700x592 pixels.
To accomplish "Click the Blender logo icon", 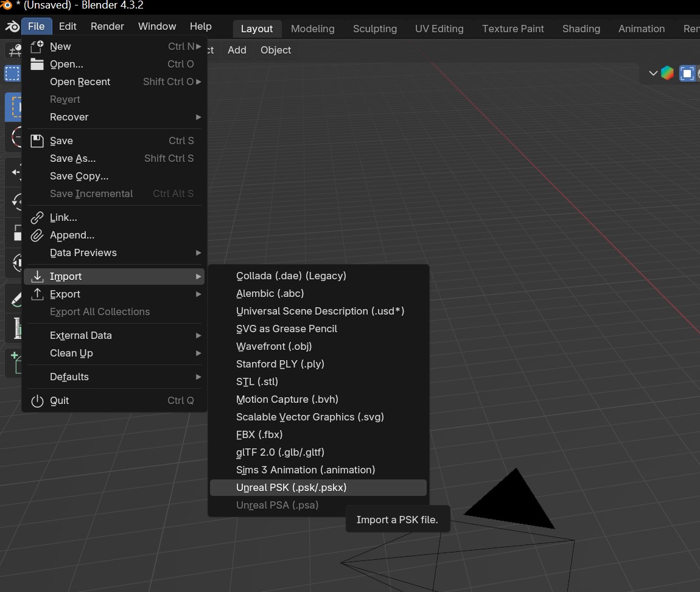I will click(12, 27).
